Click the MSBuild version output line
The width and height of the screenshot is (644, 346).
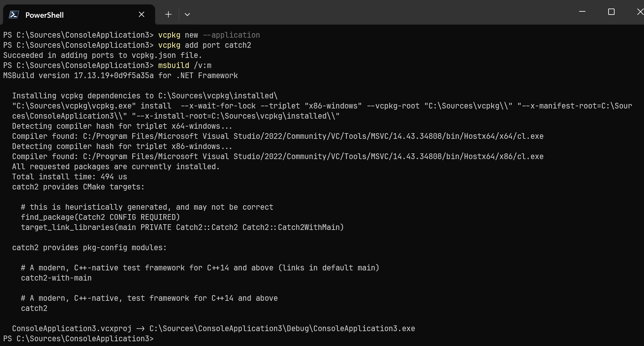[x=121, y=76]
